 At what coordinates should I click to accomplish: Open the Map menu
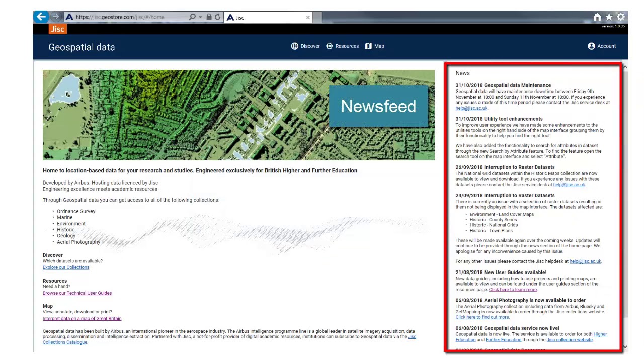(374, 46)
